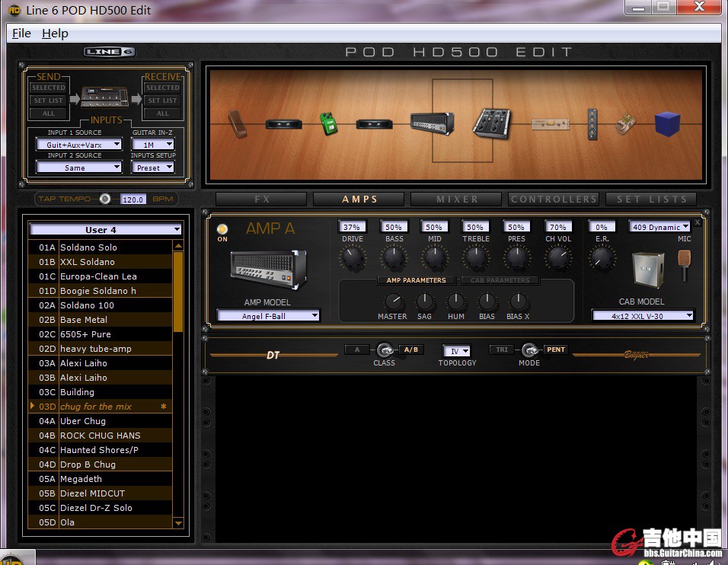
Task: Click the mixer block in signal chain
Action: coord(491,123)
